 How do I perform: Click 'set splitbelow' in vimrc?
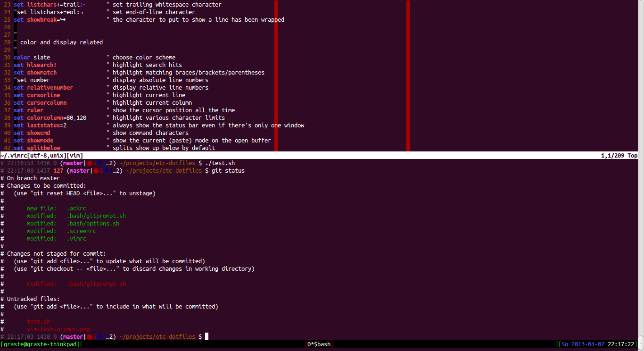click(x=37, y=148)
